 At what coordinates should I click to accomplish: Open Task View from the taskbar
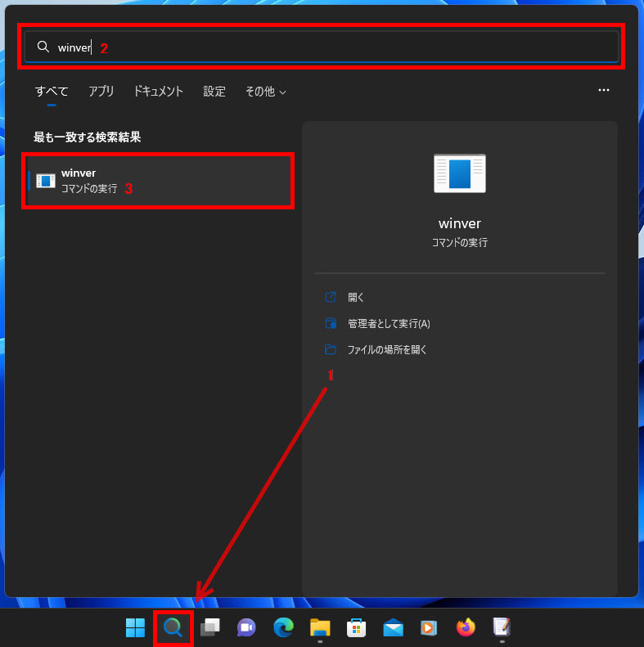point(209,627)
